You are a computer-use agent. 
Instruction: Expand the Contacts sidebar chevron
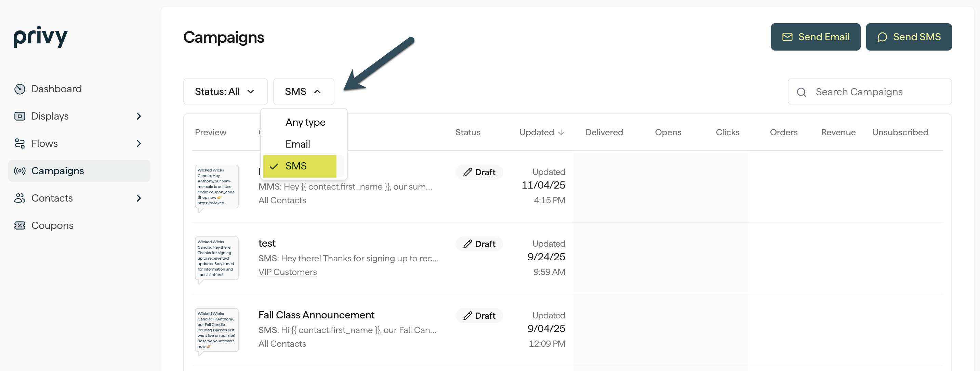(138, 198)
